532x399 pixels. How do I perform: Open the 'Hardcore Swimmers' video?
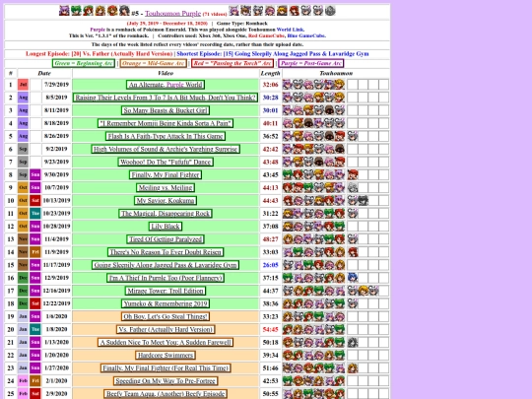pyautogui.click(x=166, y=356)
